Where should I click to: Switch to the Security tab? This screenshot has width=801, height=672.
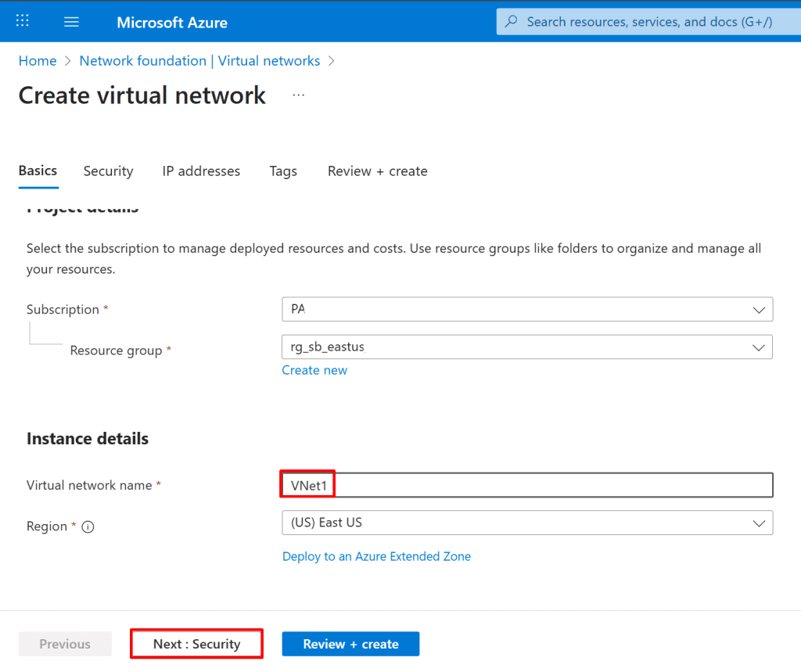click(108, 171)
